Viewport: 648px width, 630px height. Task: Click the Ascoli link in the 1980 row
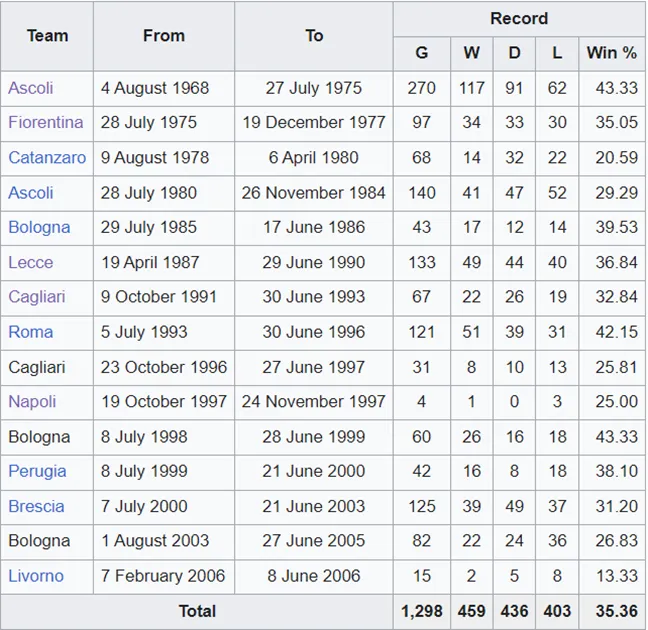[31, 193]
